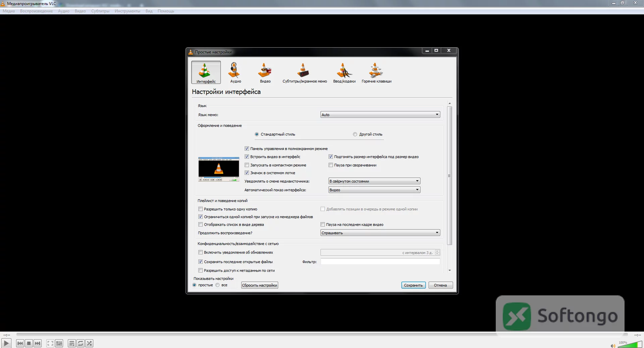Image resolution: width=644 pixels, height=348 pixels.
Task: Open the В свёрнутом состоянии dropdown
Action: tap(374, 181)
